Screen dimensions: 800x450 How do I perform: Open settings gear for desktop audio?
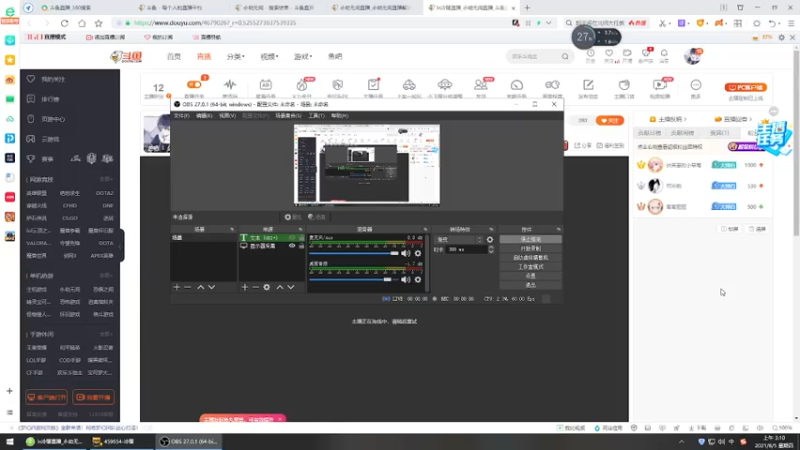click(418, 279)
